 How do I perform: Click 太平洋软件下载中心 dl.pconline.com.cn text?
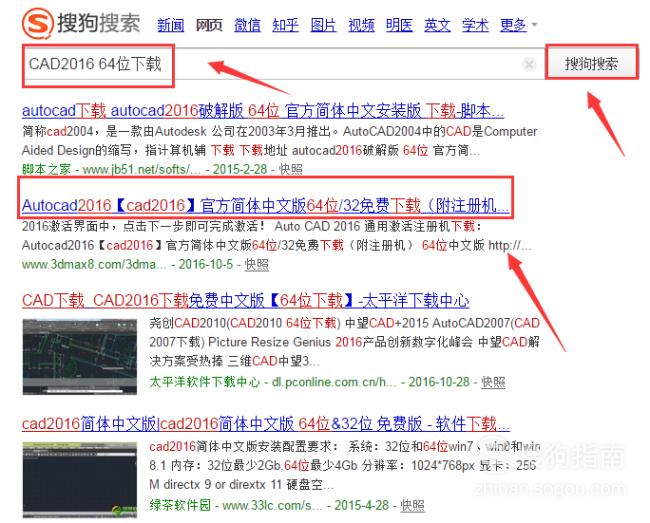click(273, 382)
